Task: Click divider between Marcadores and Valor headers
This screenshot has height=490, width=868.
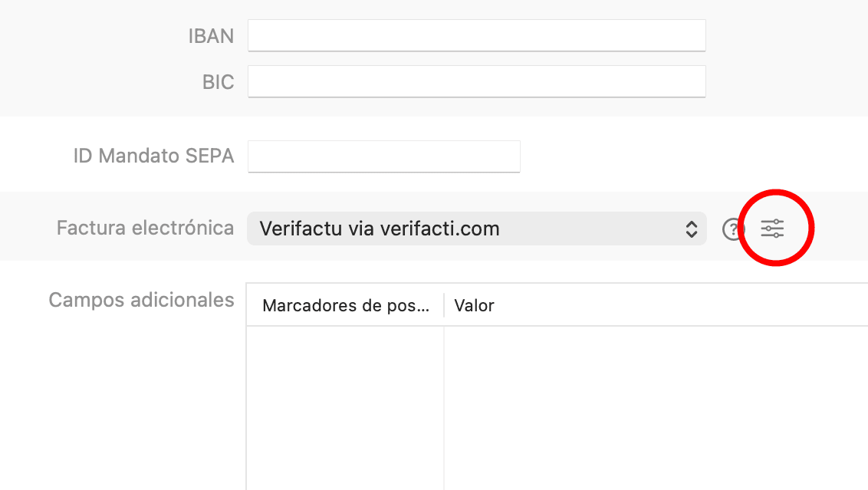Action: pyautogui.click(x=444, y=306)
